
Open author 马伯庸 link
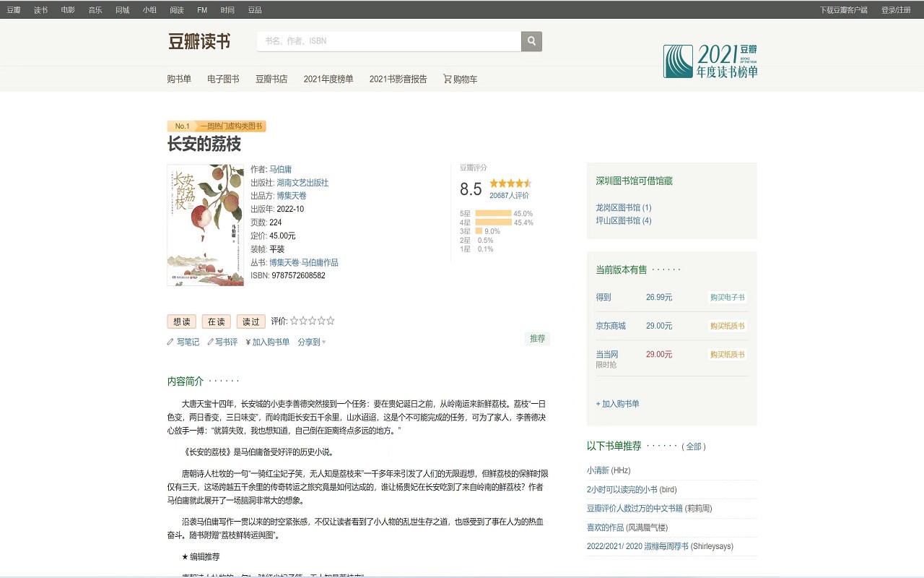281,169
